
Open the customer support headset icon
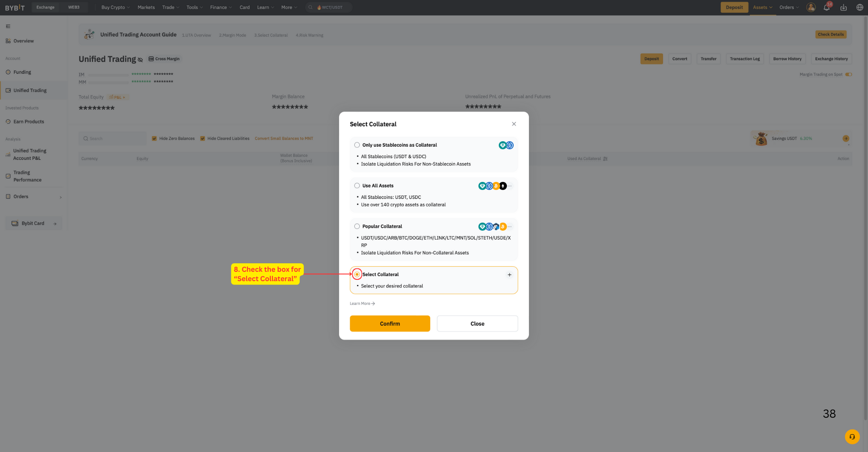pyautogui.click(x=852, y=437)
